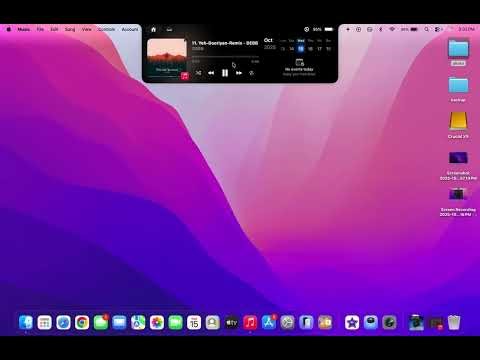Open Launchpad from the Dock

(44, 322)
